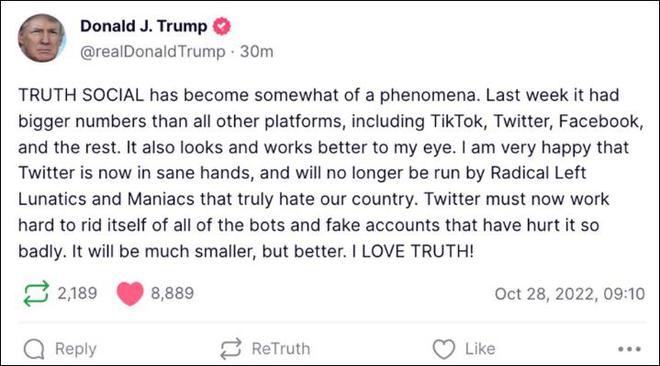Click the Like heart outline icon
The width and height of the screenshot is (660, 366).
point(444,349)
